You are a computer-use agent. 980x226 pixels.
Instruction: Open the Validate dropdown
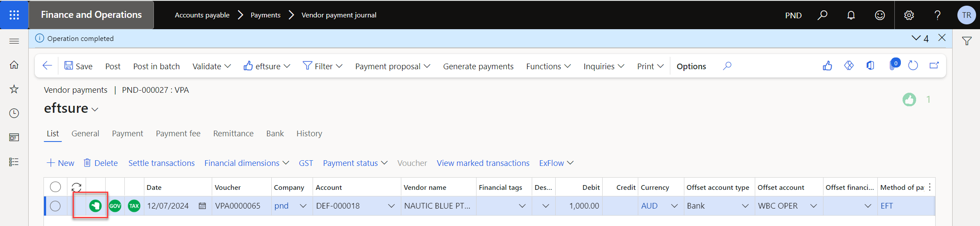pos(211,66)
